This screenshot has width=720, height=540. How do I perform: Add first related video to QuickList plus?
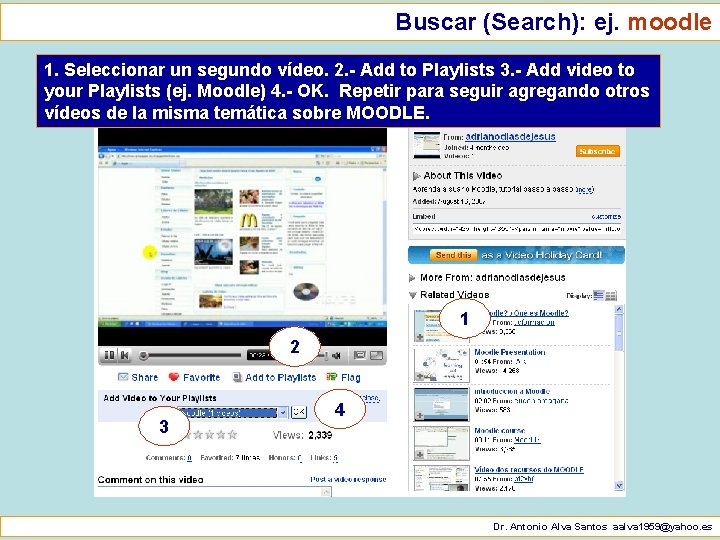pos(420,337)
